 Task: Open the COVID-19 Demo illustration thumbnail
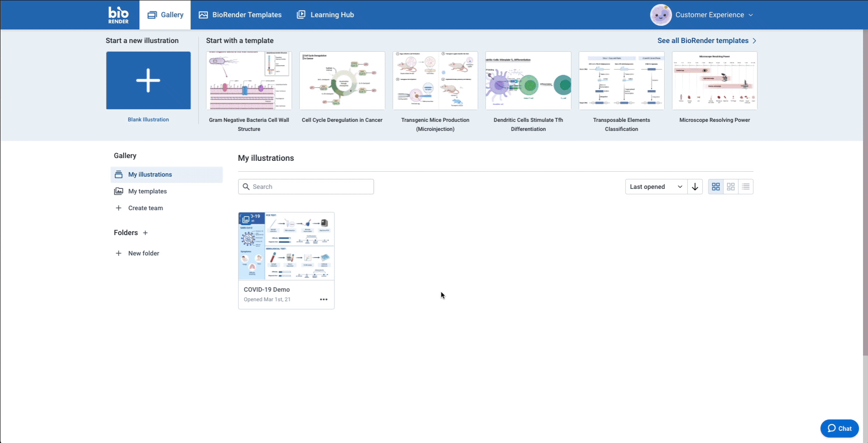point(286,246)
